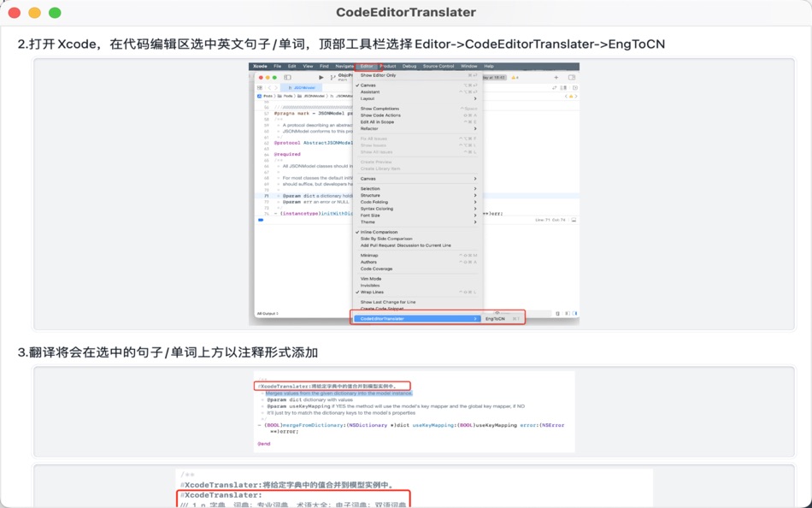
Task: Select the Assistant menu item
Action: pyautogui.click(x=417, y=92)
